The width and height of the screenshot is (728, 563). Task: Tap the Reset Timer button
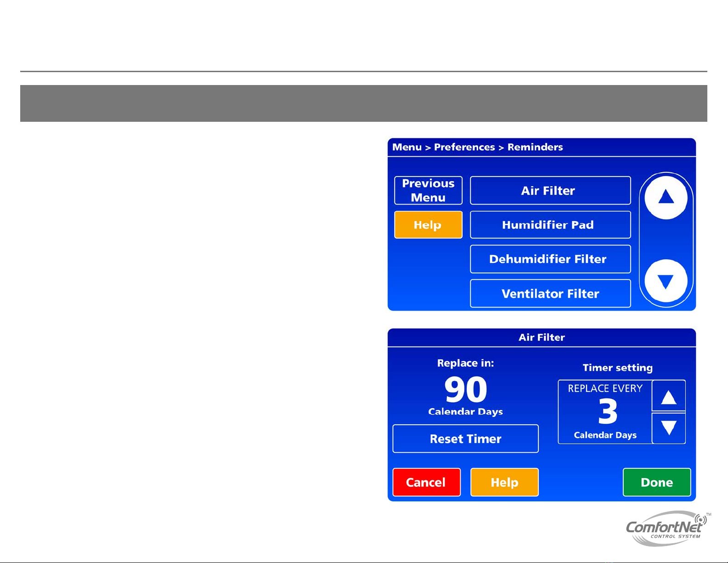pyautogui.click(x=465, y=439)
